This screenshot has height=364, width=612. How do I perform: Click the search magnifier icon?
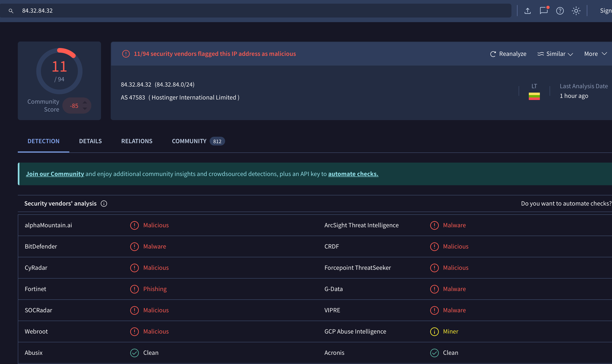tap(11, 11)
